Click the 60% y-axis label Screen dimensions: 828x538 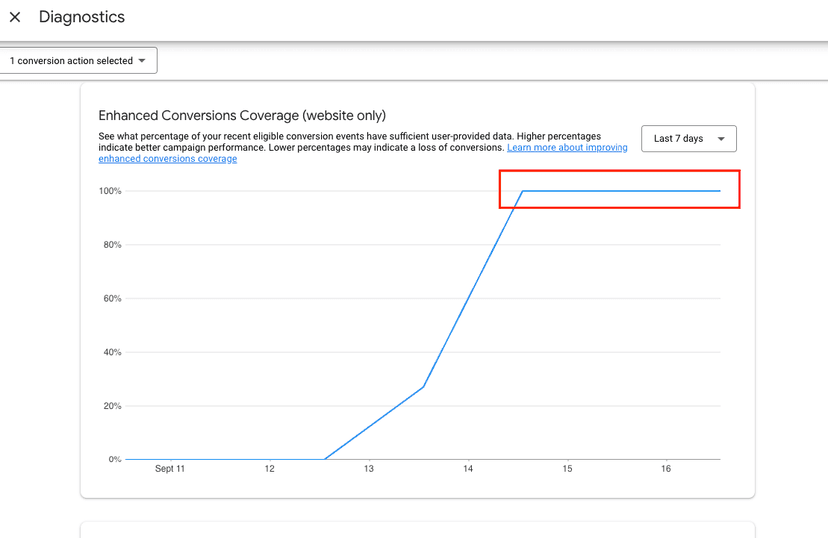coord(112,299)
